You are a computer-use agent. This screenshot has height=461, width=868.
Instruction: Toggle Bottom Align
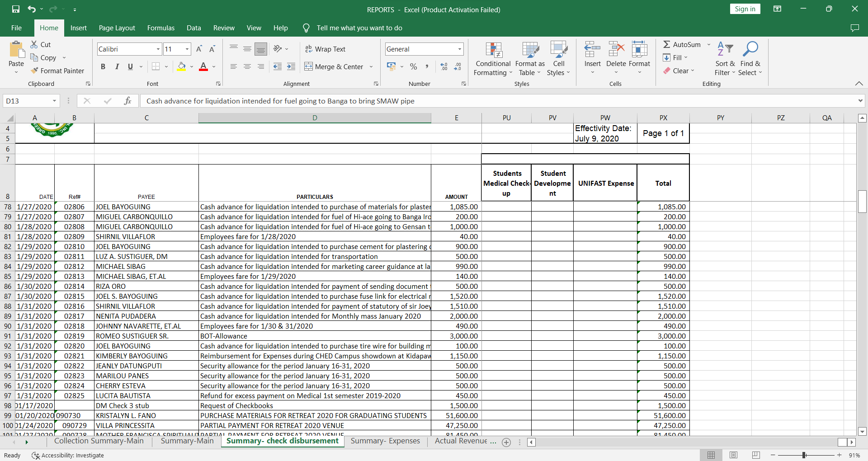click(261, 49)
